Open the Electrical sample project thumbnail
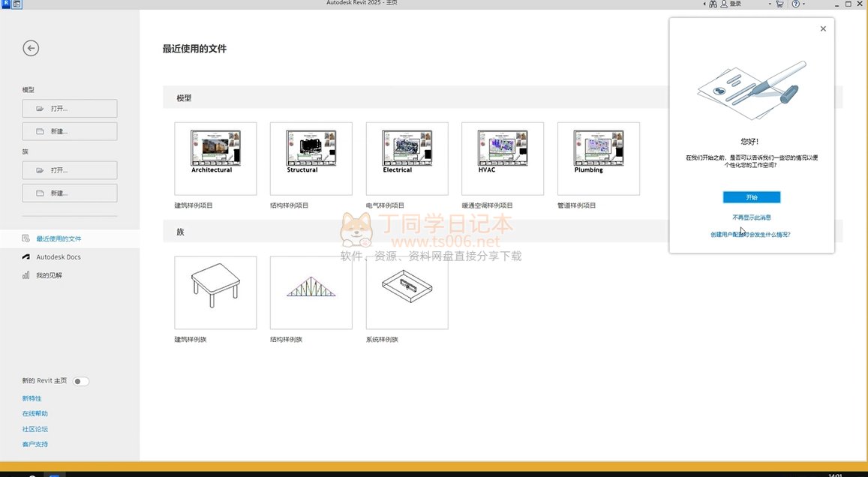 [x=407, y=159]
